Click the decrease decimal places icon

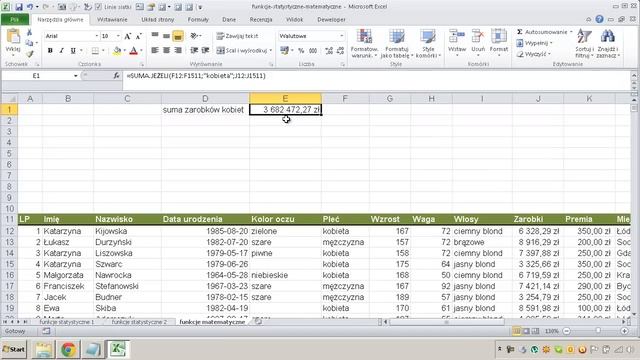(x=340, y=51)
